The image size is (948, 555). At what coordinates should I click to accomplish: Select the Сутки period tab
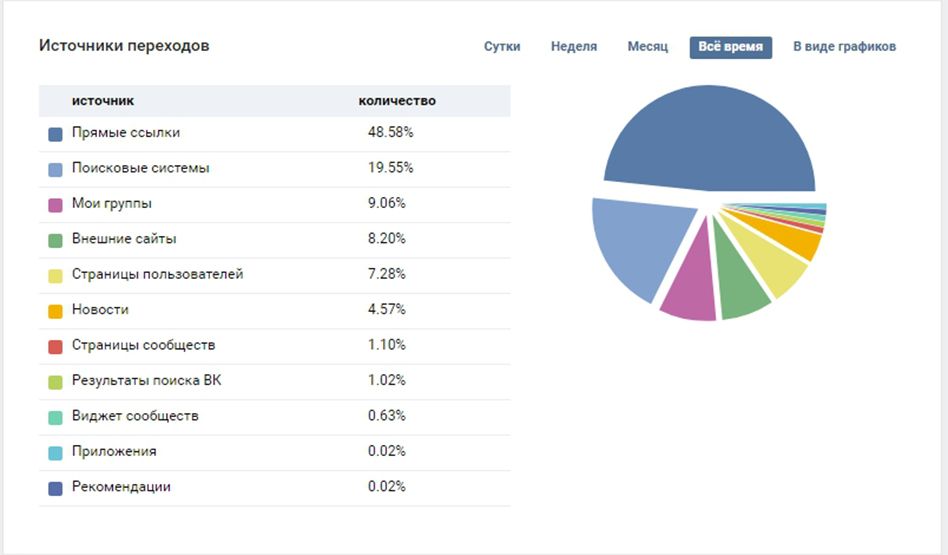502,47
